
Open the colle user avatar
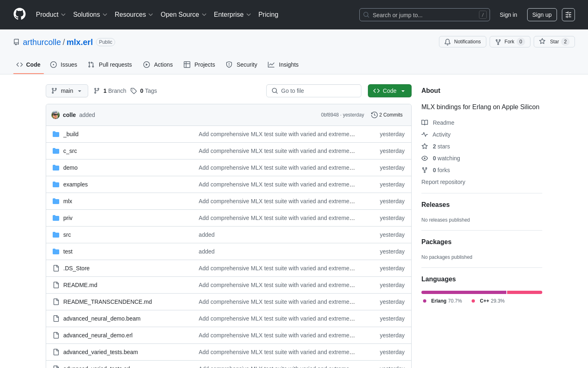click(x=56, y=115)
